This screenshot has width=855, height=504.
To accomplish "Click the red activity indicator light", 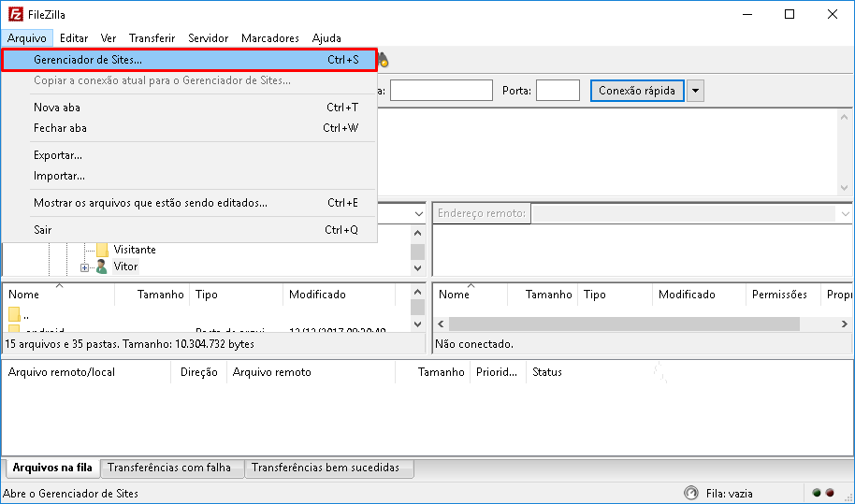I will pos(830,493).
